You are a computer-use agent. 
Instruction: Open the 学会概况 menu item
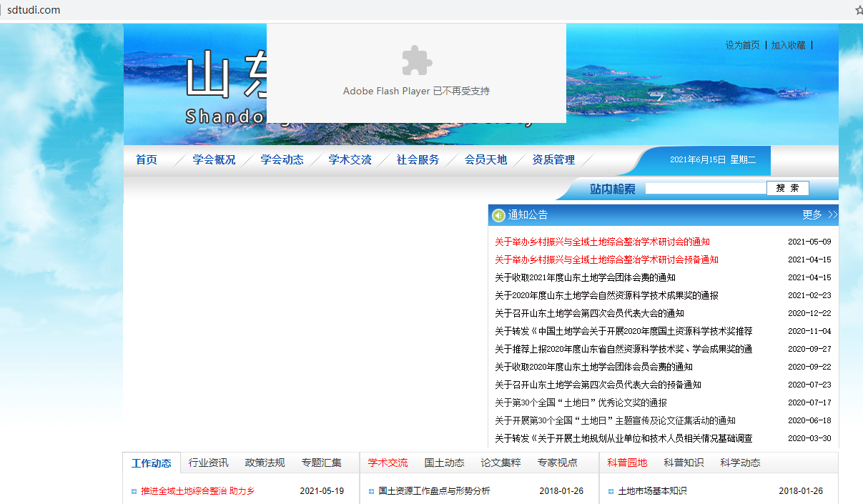click(x=214, y=159)
